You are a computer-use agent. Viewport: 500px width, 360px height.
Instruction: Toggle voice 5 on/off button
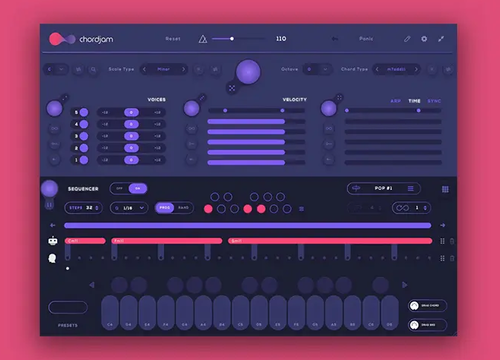click(x=84, y=112)
